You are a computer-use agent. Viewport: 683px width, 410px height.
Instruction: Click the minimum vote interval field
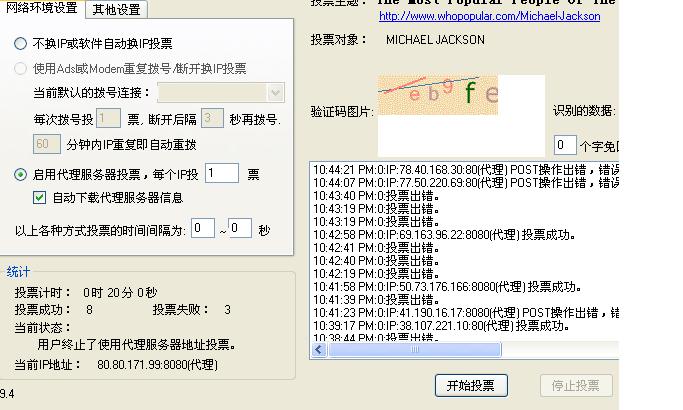[x=203, y=229]
